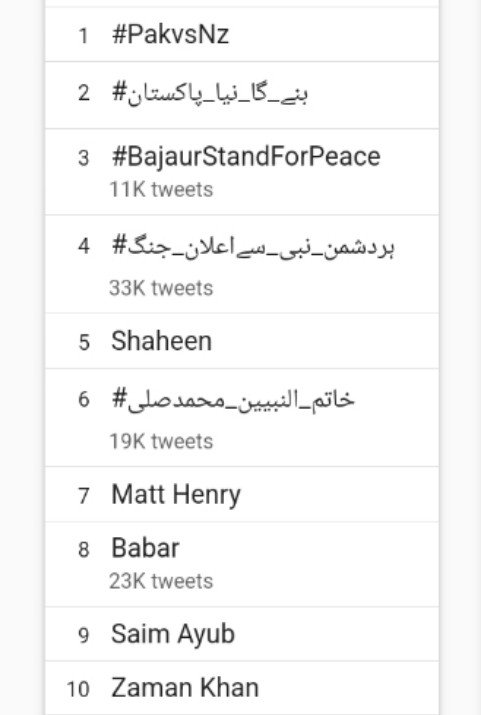Click rank number 5 beside Shaheen
The image size is (481, 715).
pyautogui.click(x=84, y=342)
